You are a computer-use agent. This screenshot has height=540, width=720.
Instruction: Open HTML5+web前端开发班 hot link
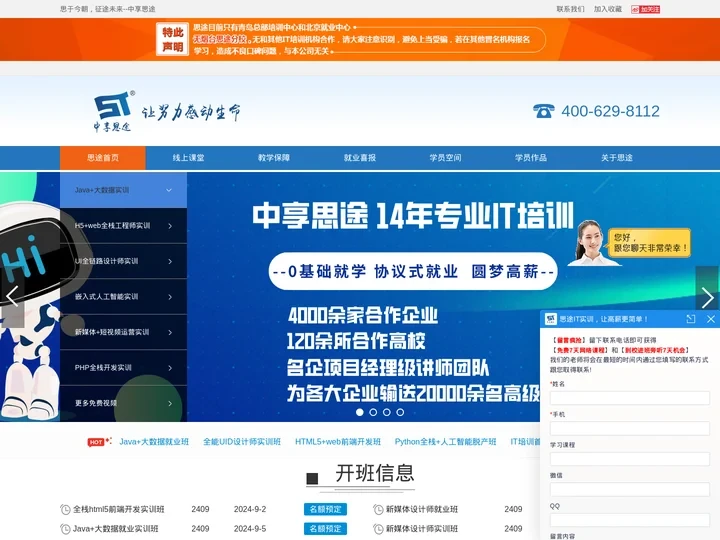(x=338, y=442)
